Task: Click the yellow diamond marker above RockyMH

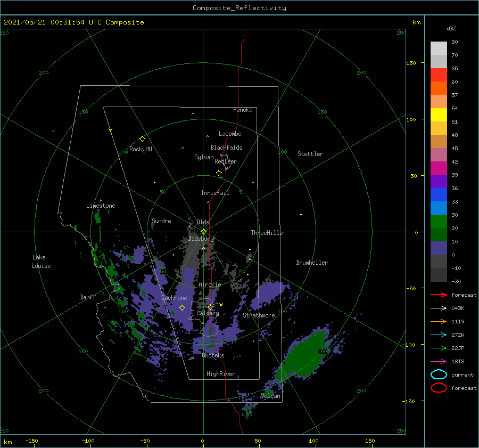Action: [142, 139]
